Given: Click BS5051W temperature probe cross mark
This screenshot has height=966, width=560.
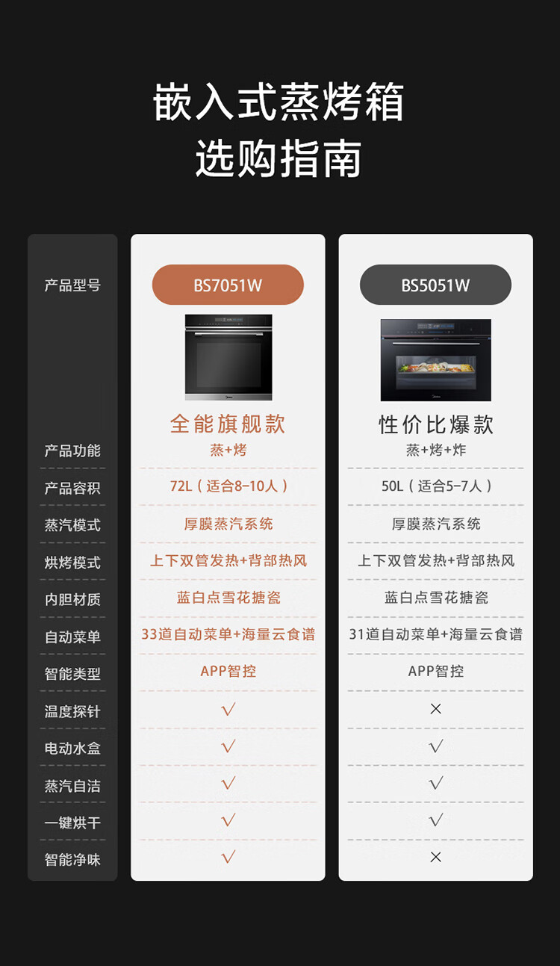Looking at the screenshot, I should pos(436,709).
